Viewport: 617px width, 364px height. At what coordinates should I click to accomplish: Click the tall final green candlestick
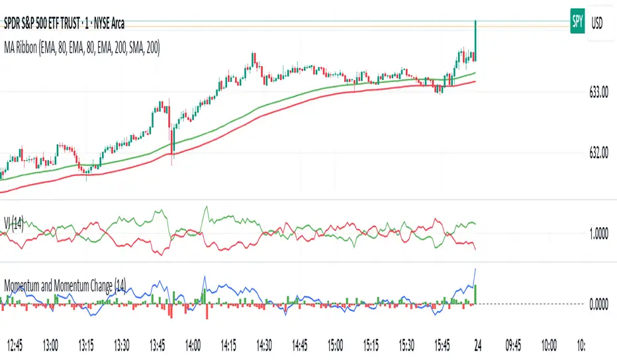(476, 40)
